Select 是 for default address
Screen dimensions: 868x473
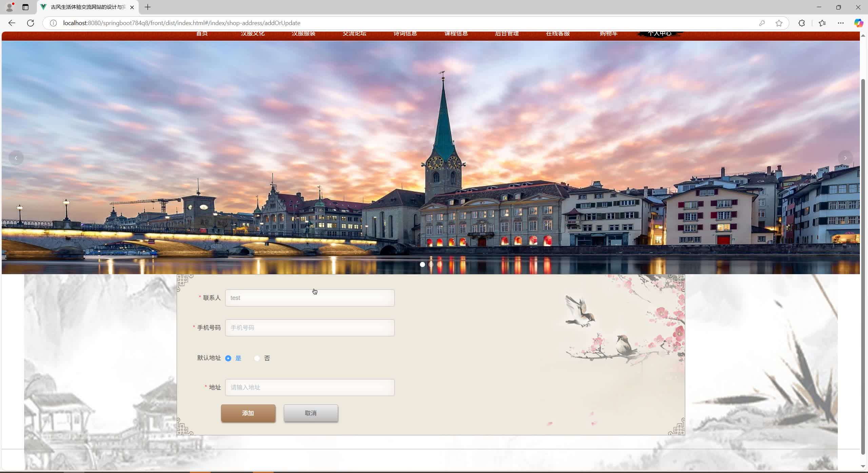[228, 358]
